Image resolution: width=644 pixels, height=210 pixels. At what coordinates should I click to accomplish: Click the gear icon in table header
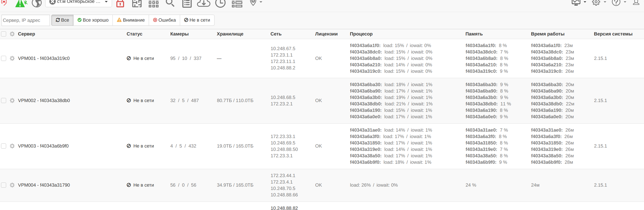[12, 34]
